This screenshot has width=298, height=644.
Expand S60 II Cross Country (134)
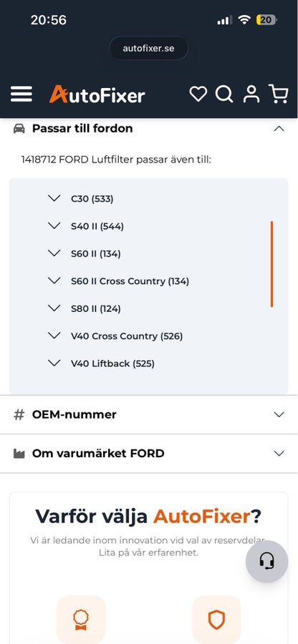118,281
